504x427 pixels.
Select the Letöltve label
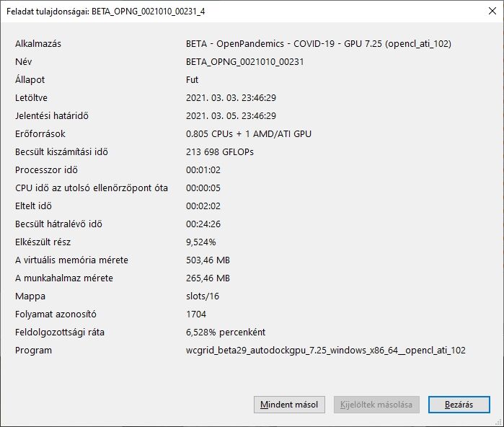tap(31, 98)
